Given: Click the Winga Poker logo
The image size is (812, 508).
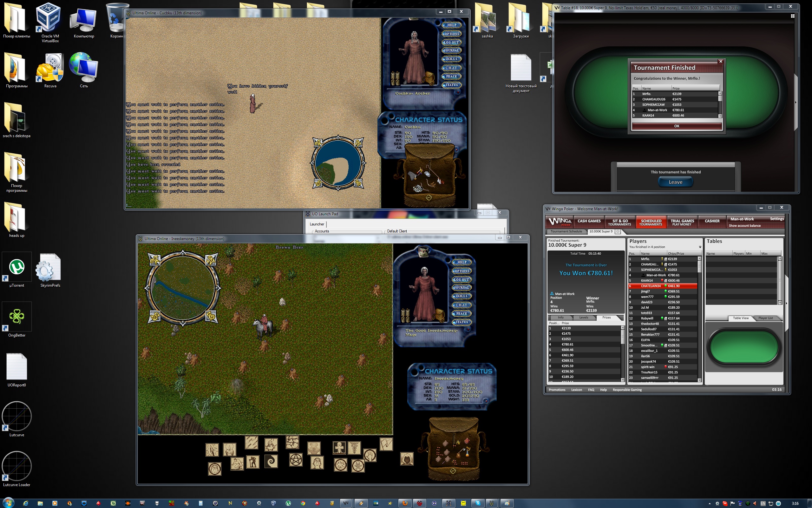Looking at the screenshot, I should 560,222.
